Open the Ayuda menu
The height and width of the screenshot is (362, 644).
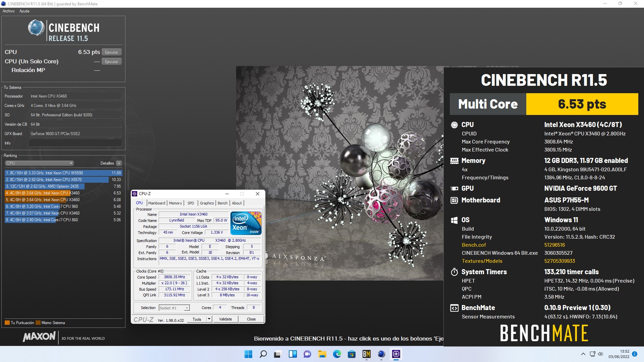pos(24,11)
